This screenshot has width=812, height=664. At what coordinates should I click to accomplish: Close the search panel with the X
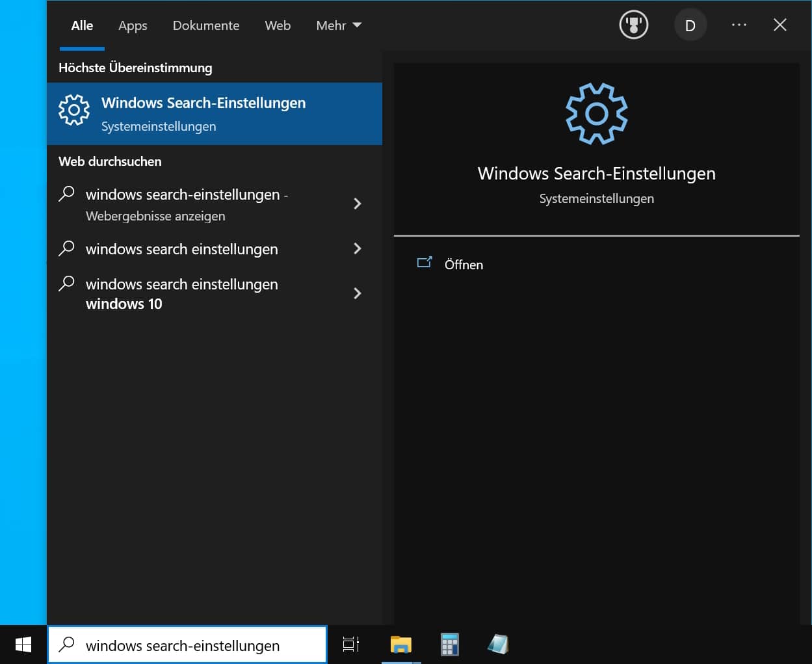pos(780,25)
